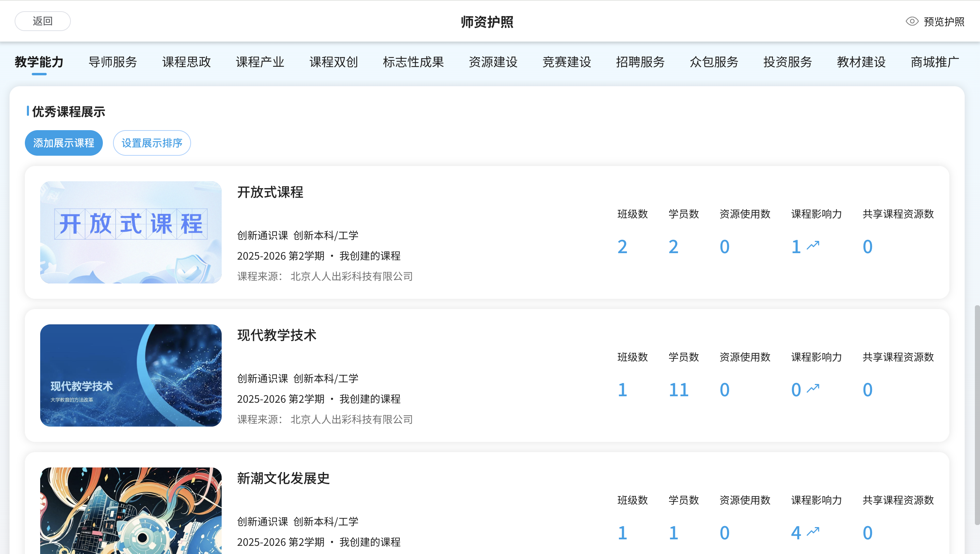This screenshot has height=554, width=980.
Task: Click 学员数 value 11 for 现代教学技术
Action: pyautogui.click(x=679, y=390)
